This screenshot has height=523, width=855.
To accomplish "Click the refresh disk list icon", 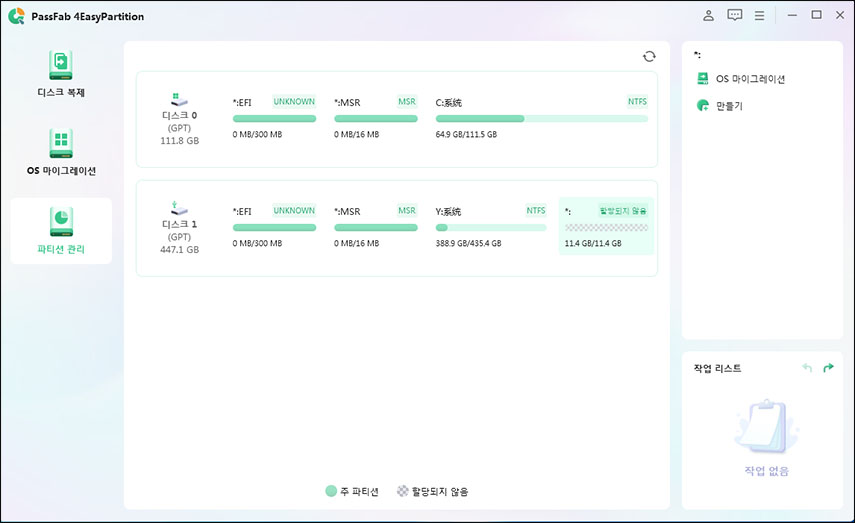I will 649,57.
